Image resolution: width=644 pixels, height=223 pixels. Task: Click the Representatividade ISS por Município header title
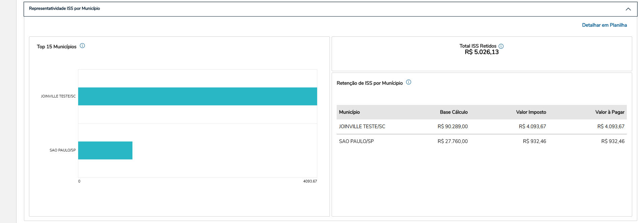coord(64,8)
